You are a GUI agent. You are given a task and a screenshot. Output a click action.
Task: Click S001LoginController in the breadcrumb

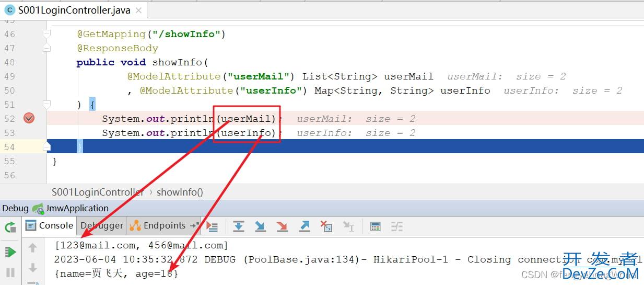point(98,192)
